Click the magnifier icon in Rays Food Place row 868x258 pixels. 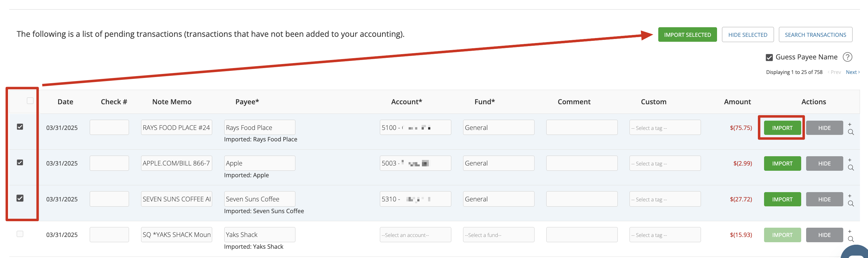(x=850, y=132)
